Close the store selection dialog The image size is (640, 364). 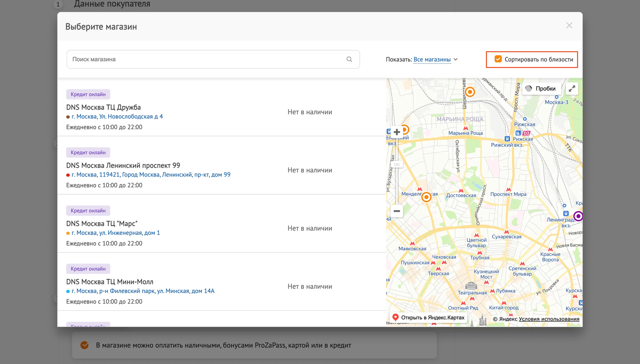[569, 26]
